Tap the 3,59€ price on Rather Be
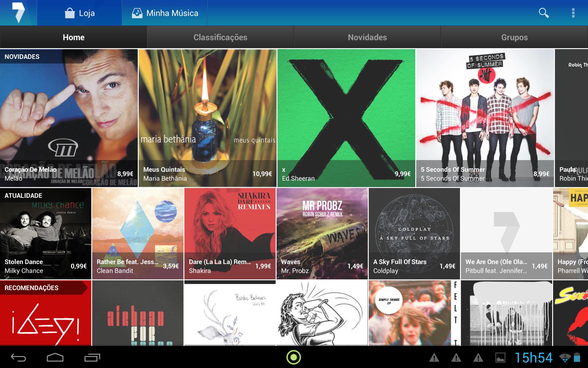Screen dimensions: 588x368 (x=171, y=266)
